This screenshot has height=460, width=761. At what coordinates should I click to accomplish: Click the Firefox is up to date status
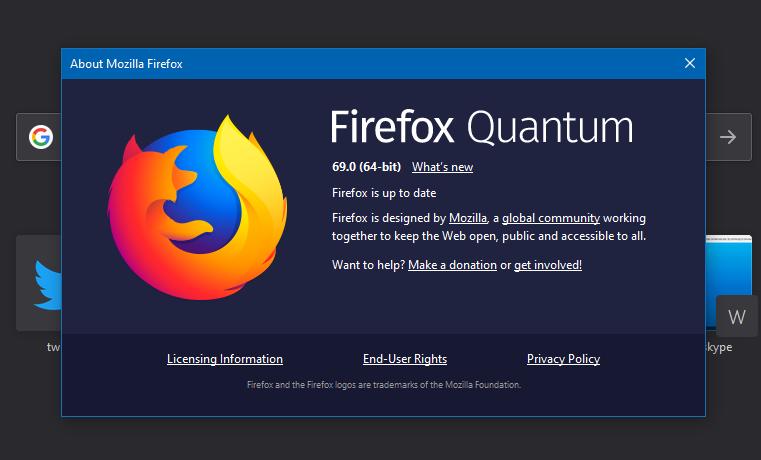point(384,193)
